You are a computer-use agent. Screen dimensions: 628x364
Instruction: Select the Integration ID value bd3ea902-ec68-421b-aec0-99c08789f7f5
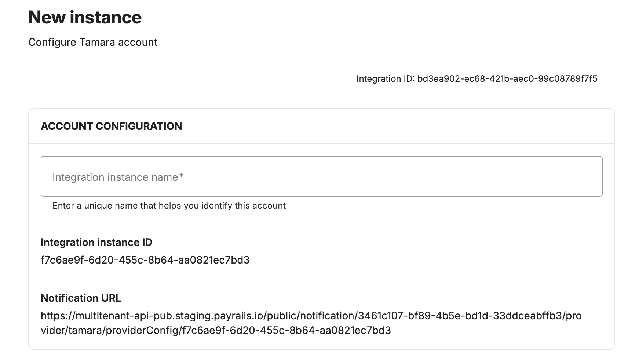tap(507, 78)
